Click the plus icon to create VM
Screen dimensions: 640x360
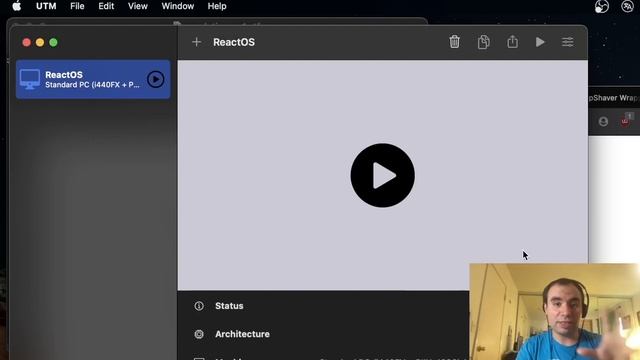(x=196, y=42)
